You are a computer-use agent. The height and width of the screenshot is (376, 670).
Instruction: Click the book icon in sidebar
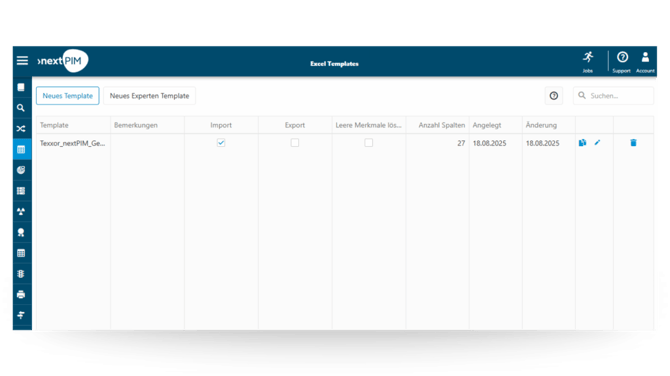[x=21, y=87]
